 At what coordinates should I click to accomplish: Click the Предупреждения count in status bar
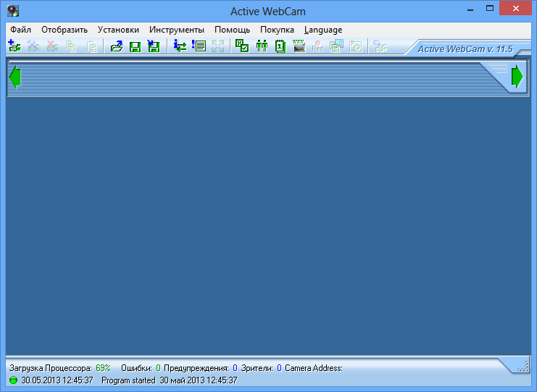(235, 368)
